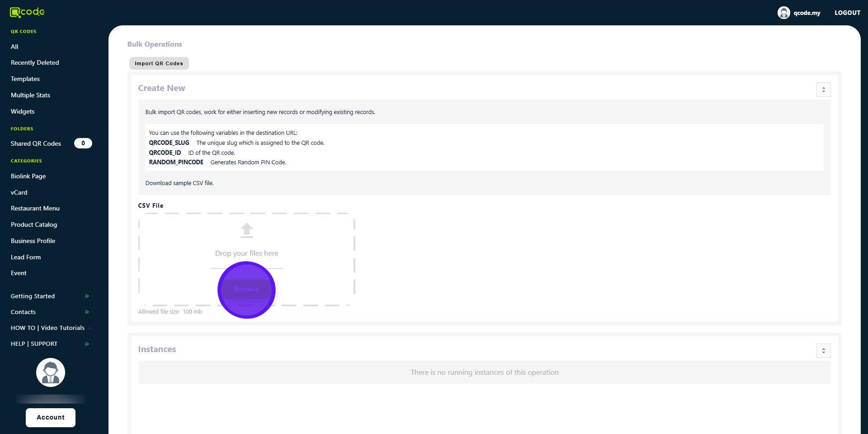868x434 pixels.
Task: Click the Qcode logo
Action: click(27, 12)
